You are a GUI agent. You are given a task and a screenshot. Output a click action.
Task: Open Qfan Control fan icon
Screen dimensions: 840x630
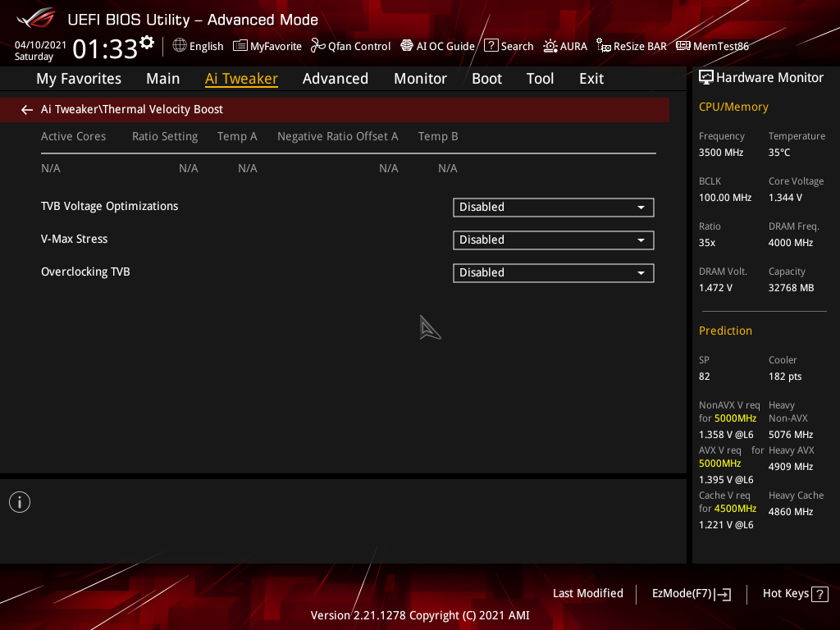click(x=318, y=46)
